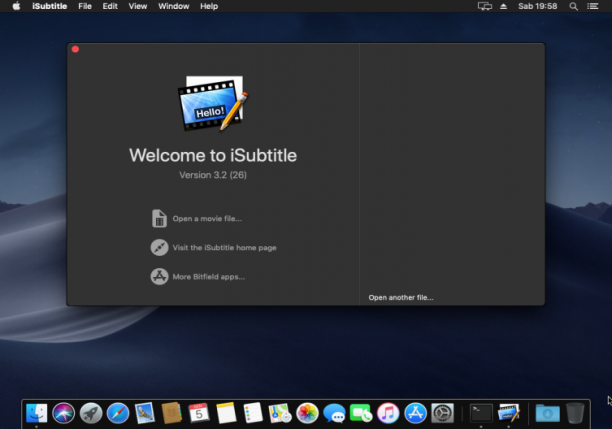The height and width of the screenshot is (429, 612).
Task: Open Maps from the Dock
Action: (280, 413)
